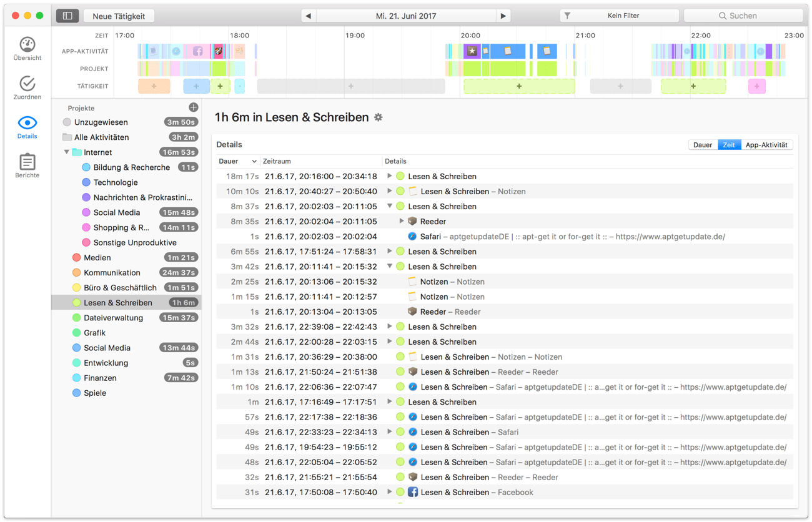Open the Zuordnen view
The width and height of the screenshot is (812, 522).
(27, 88)
